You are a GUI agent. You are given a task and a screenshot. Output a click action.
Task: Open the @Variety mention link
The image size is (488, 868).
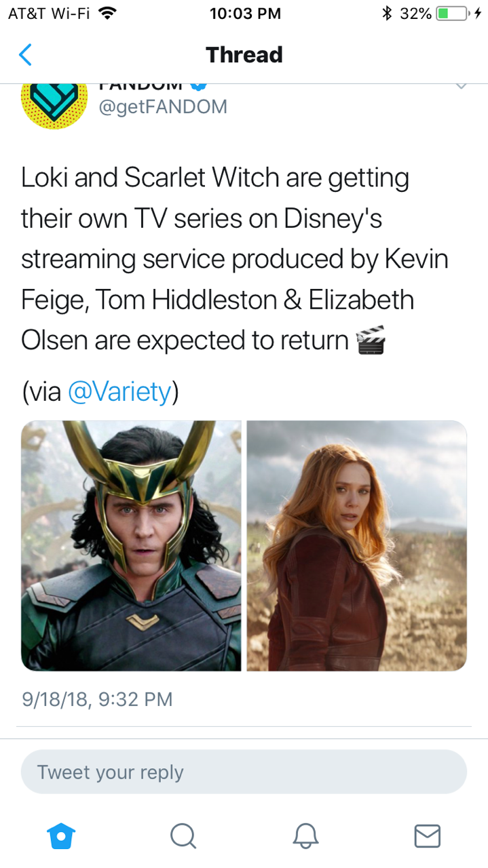tap(119, 392)
